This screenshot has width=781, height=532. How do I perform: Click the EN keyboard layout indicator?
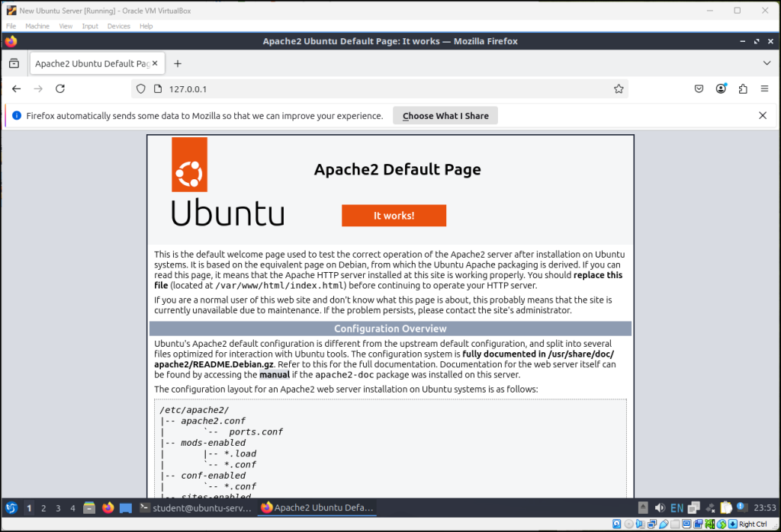pos(677,508)
